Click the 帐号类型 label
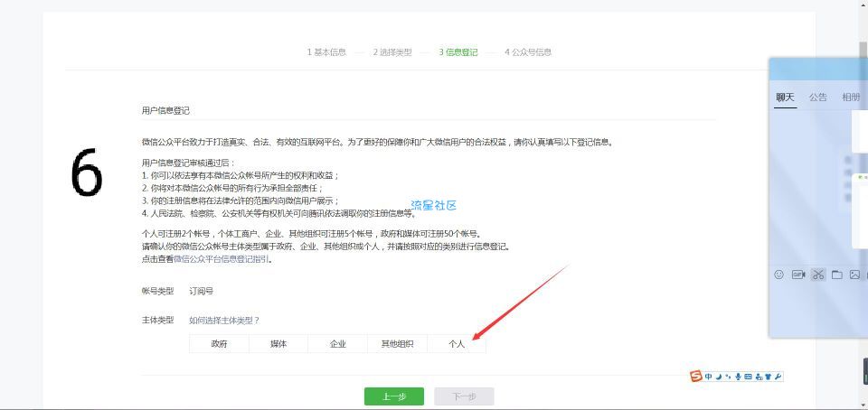Viewport: 868px width, 410px height. pyautogui.click(x=157, y=291)
